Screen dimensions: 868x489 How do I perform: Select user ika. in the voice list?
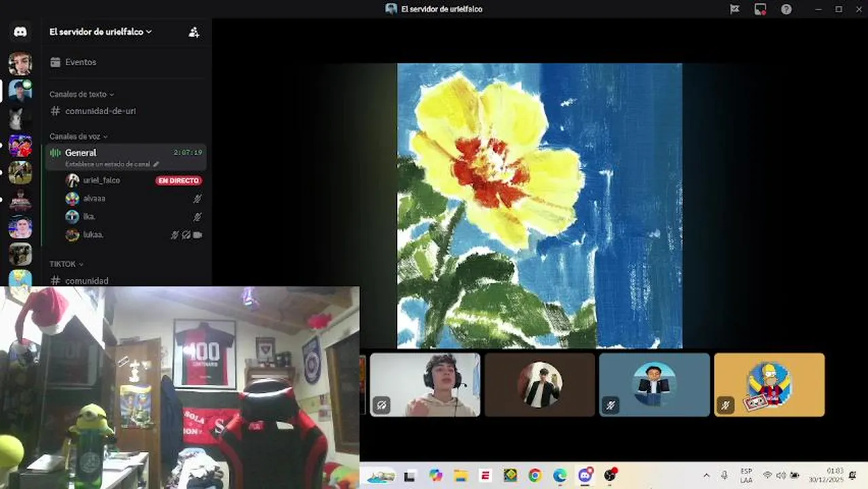click(x=89, y=217)
